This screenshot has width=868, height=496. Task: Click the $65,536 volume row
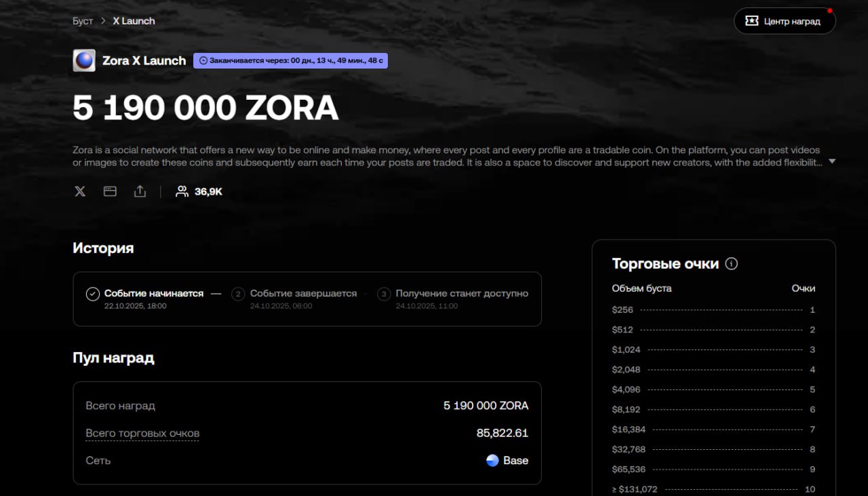pyautogui.click(x=713, y=469)
